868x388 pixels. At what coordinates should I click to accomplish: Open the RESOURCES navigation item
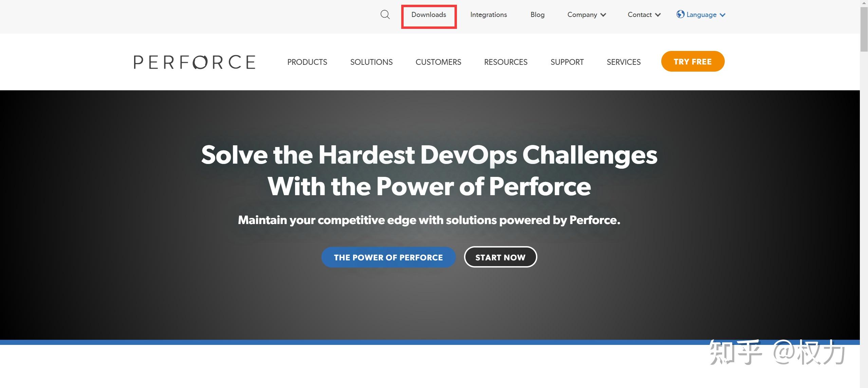pos(505,62)
